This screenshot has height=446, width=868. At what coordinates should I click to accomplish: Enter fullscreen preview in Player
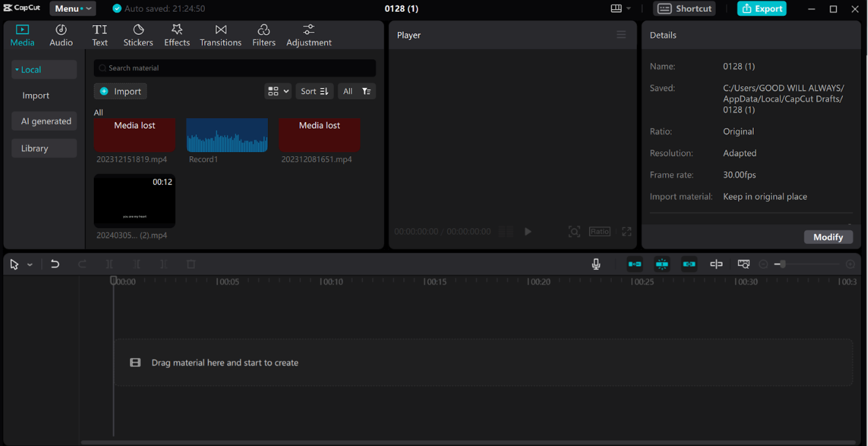tap(627, 232)
